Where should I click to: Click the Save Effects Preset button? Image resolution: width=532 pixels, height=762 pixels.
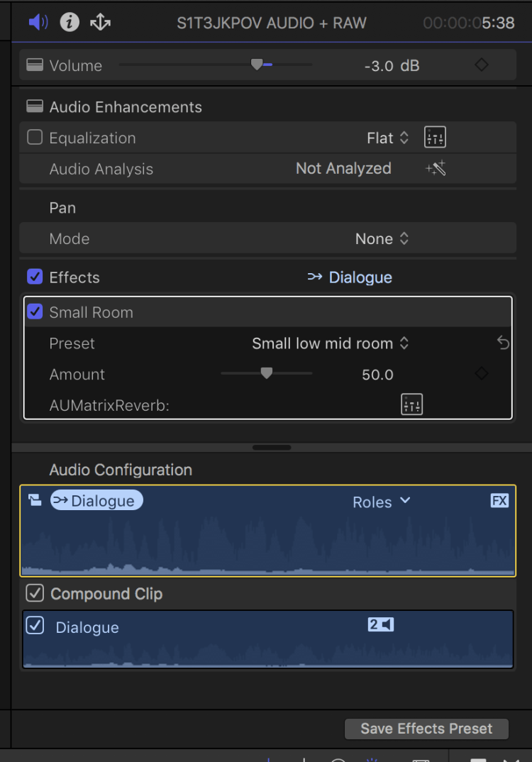(x=426, y=729)
